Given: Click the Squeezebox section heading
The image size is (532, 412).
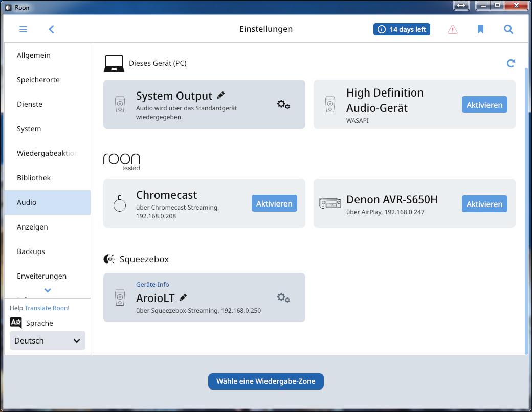Looking at the screenshot, I should (144, 259).
